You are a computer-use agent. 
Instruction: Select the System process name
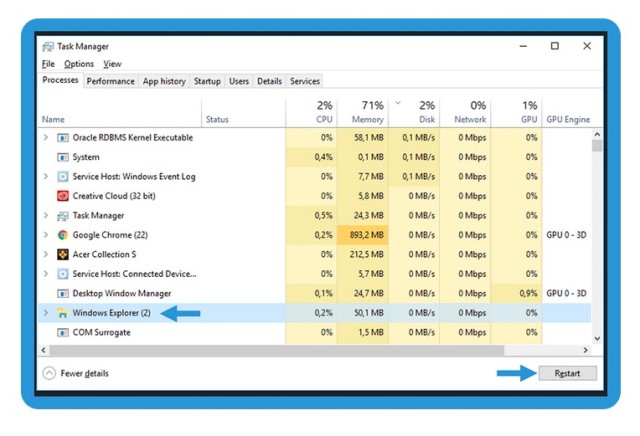[86, 157]
